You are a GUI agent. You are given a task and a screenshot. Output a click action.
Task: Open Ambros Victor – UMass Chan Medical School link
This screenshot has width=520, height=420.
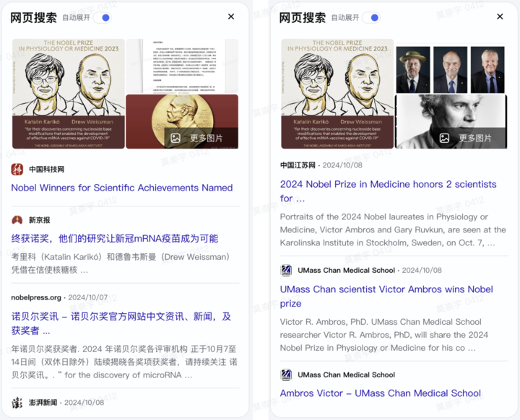point(381,393)
